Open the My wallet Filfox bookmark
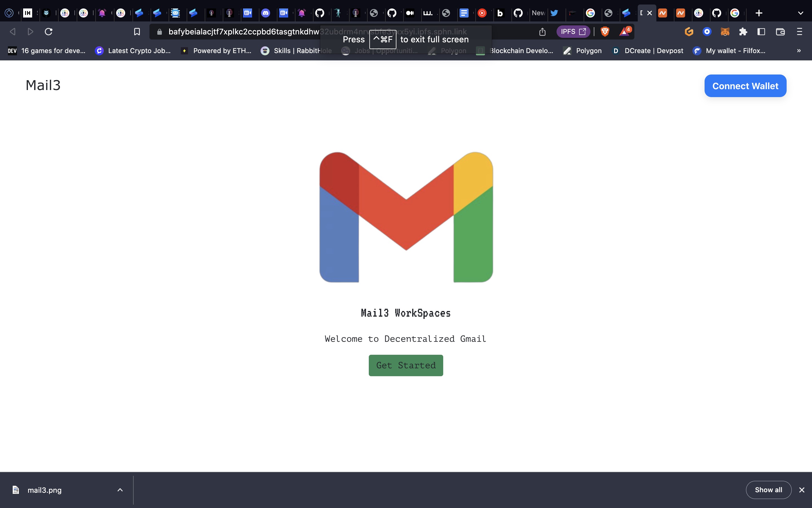This screenshot has width=812, height=508. [729, 51]
